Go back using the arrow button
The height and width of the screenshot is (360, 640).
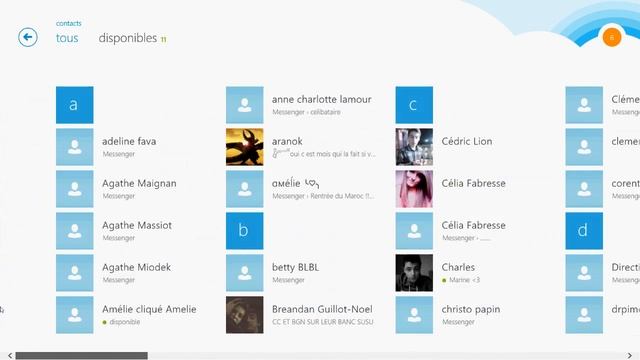point(28,38)
